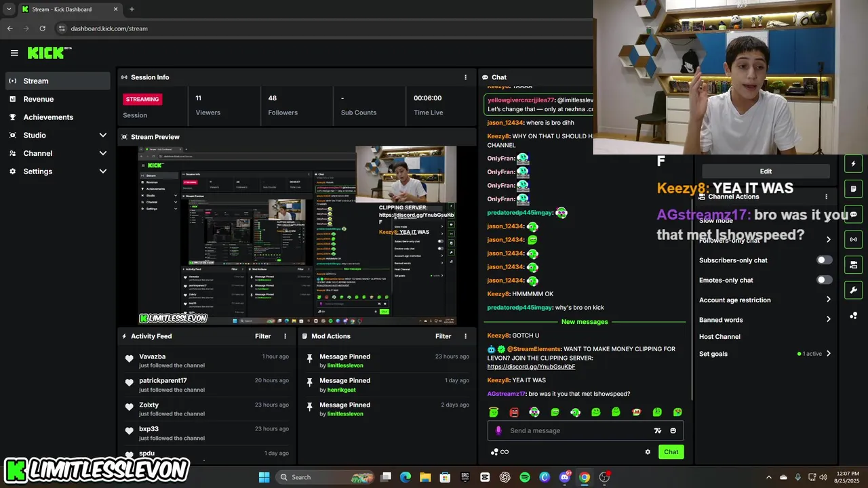Open Spotify from the taskbar
The width and height of the screenshot is (868, 488).
[525, 477]
